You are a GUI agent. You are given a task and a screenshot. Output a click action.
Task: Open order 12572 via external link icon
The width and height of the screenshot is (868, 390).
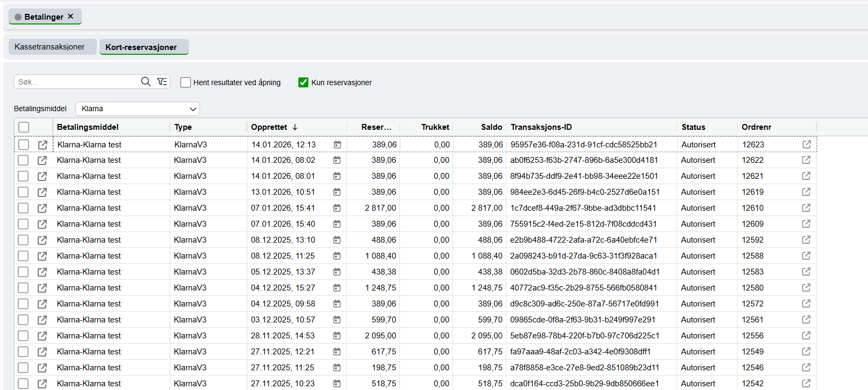point(806,303)
